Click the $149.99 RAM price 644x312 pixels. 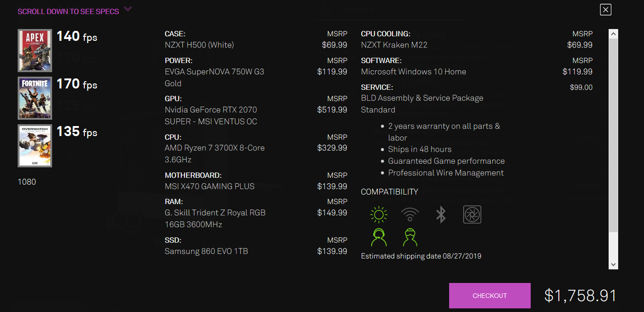click(332, 213)
